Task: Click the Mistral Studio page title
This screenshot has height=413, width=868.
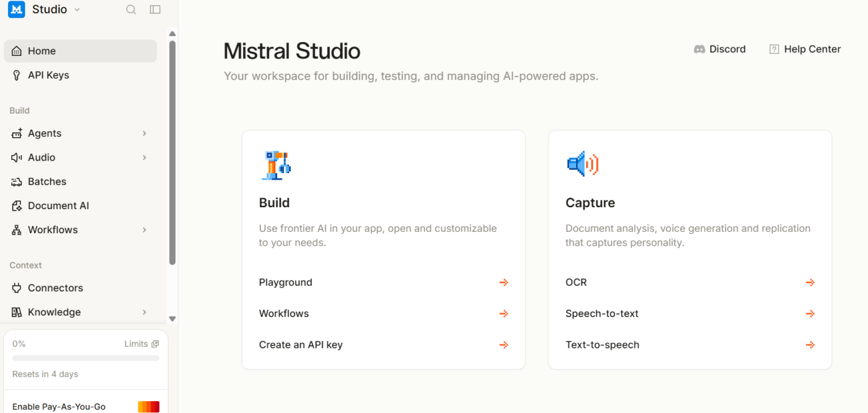Action: (x=292, y=51)
